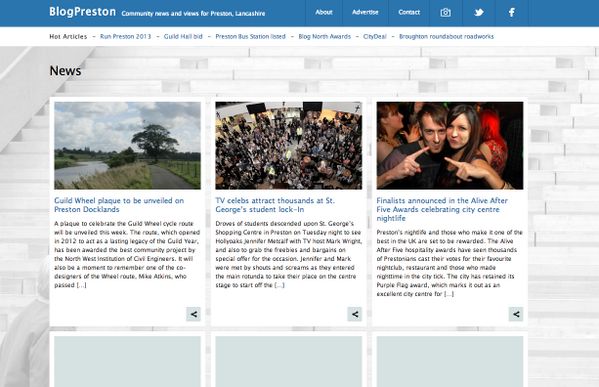Open the Facebook icon link

click(512, 13)
